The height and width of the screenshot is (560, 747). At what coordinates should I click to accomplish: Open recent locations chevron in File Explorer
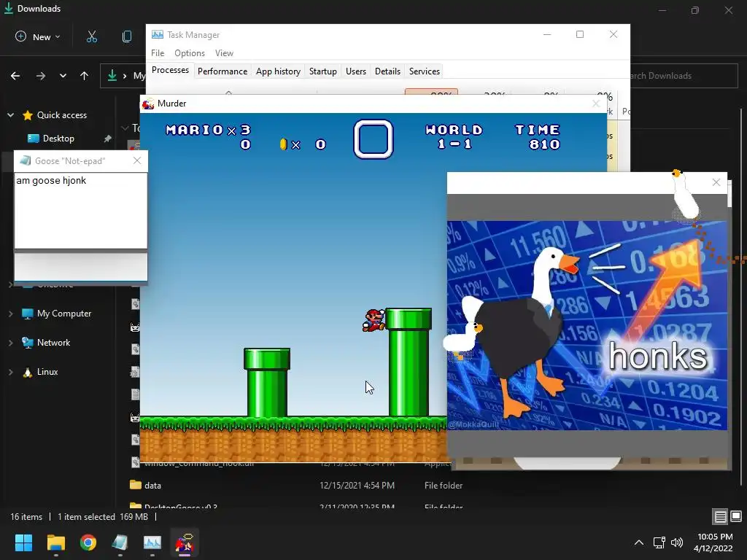point(63,76)
